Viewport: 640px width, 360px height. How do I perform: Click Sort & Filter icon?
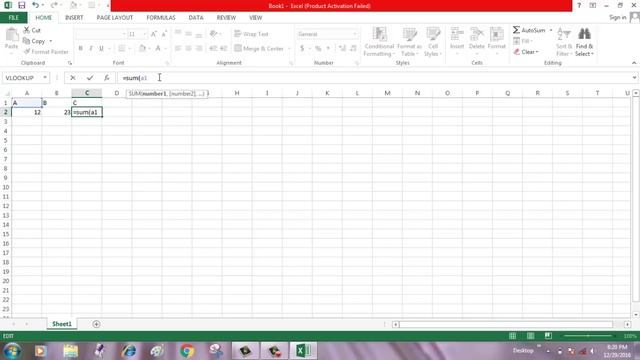(564, 34)
